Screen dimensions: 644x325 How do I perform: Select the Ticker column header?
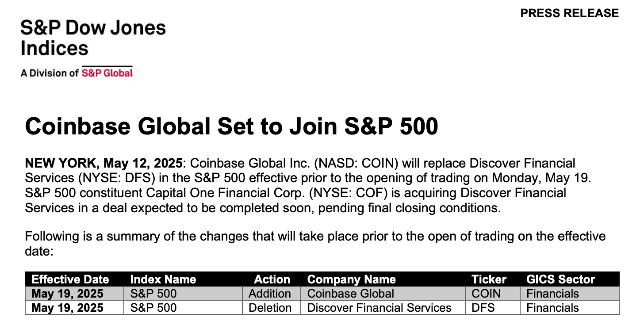tap(489, 279)
